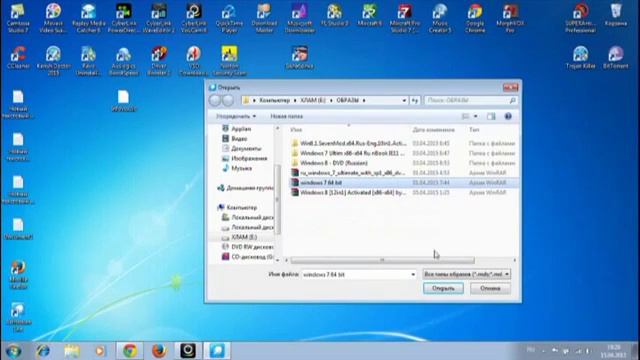Image resolution: width=640 pixels, height=360 pixels.
Task: Open the Mozilla Firefox desktop shortcut
Action: pos(18,274)
